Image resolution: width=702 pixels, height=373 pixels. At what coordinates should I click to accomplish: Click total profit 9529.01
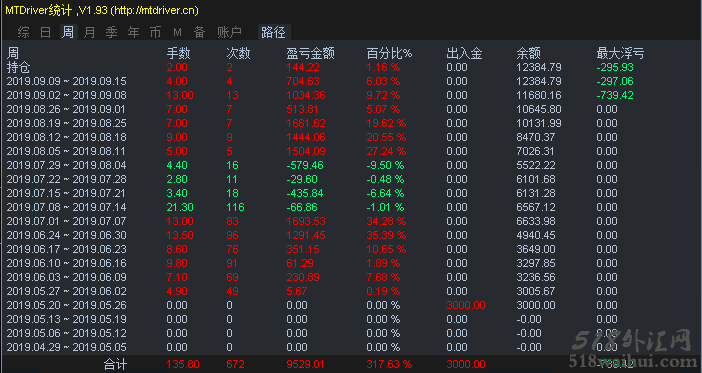[x=306, y=364]
